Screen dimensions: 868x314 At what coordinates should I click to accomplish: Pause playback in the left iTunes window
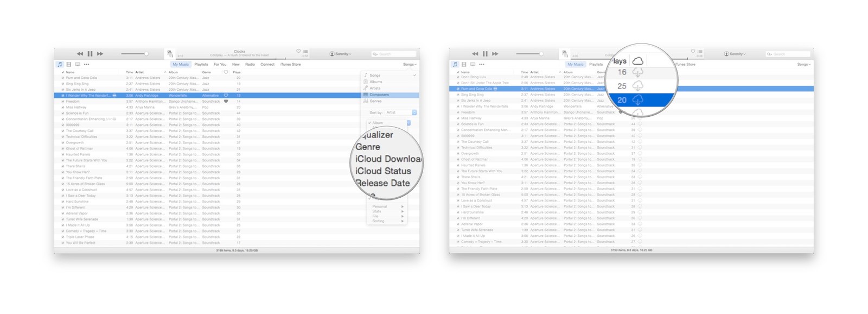(90, 54)
